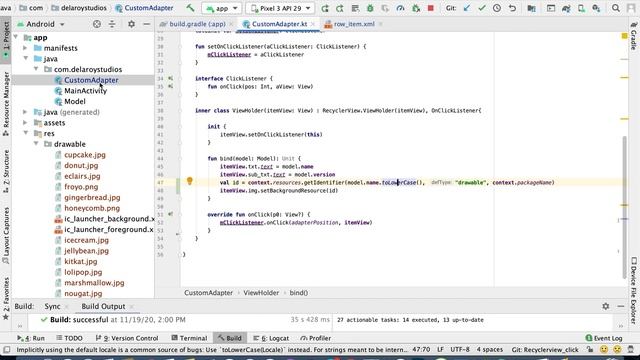The width and height of the screenshot is (640, 360).
Task: Collapse the drawable folder
Action: pyautogui.click(x=36, y=144)
